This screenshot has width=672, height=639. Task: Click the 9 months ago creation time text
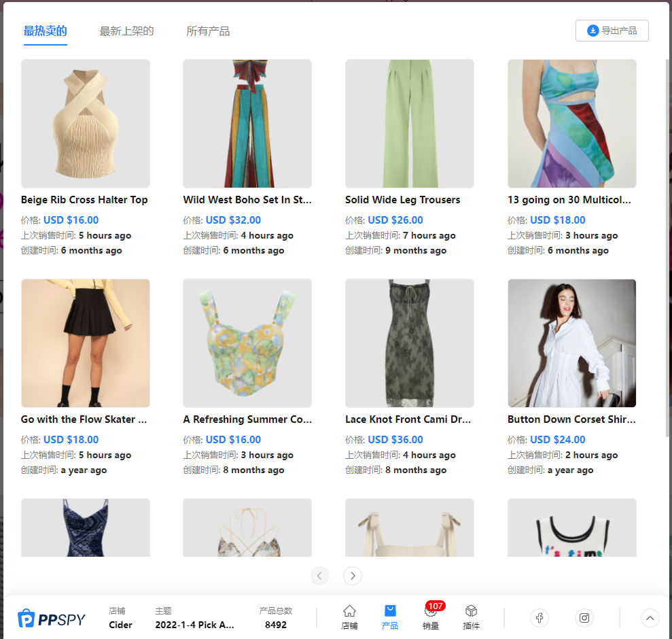416,250
